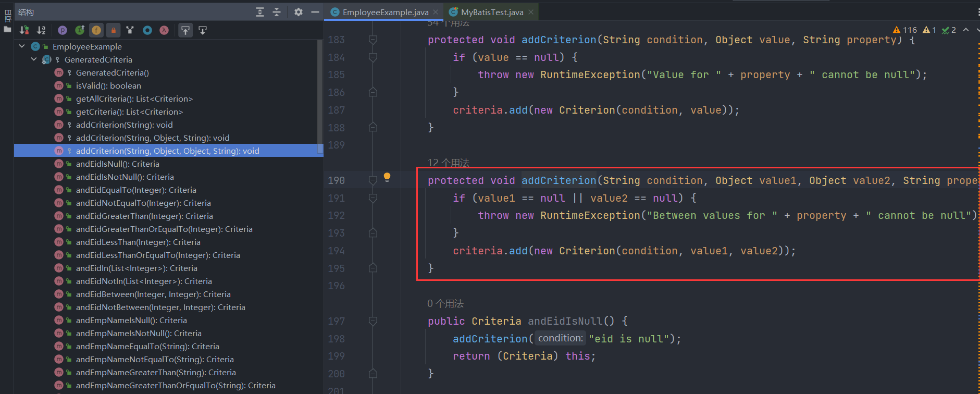Click the green typo count 2 indicator
The width and height of the screenshot is (980, 394).
[x=949, y=30]
